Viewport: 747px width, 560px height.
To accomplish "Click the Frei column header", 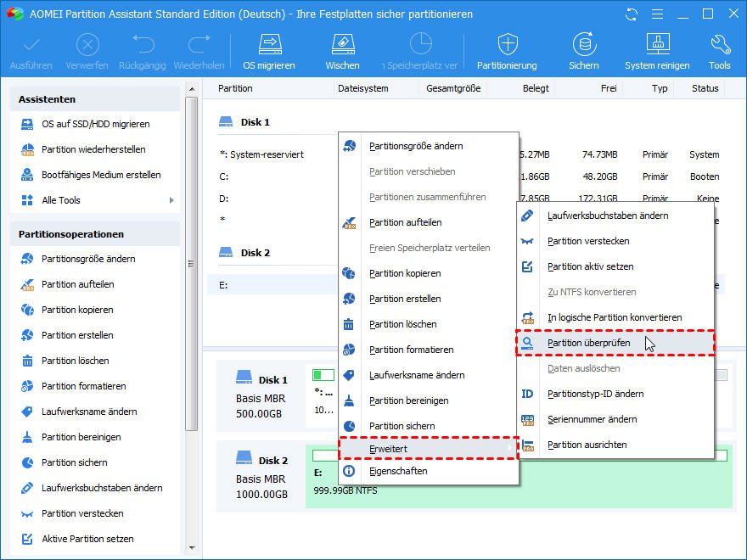I will (x=609, y=88).
